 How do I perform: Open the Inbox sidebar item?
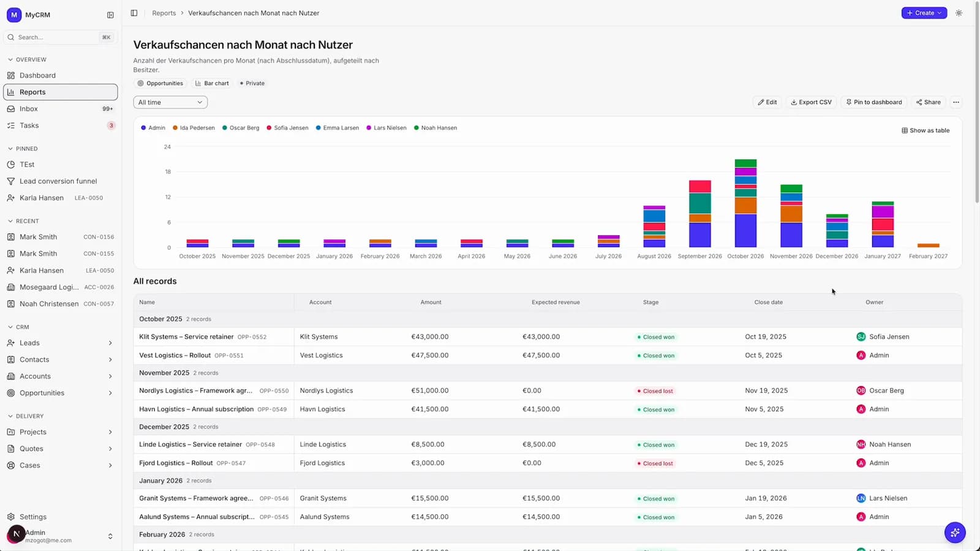(61, 108)
